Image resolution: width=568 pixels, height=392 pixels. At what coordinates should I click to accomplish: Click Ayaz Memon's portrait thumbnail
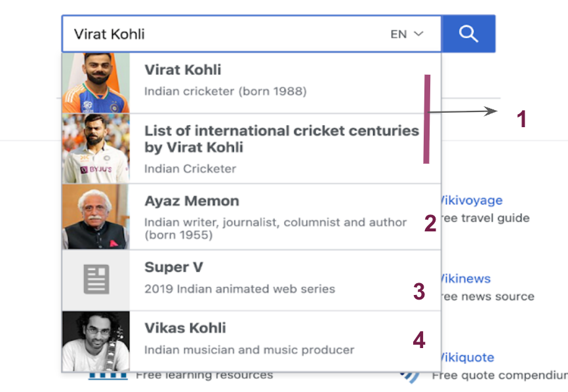[x=96, y=217]
